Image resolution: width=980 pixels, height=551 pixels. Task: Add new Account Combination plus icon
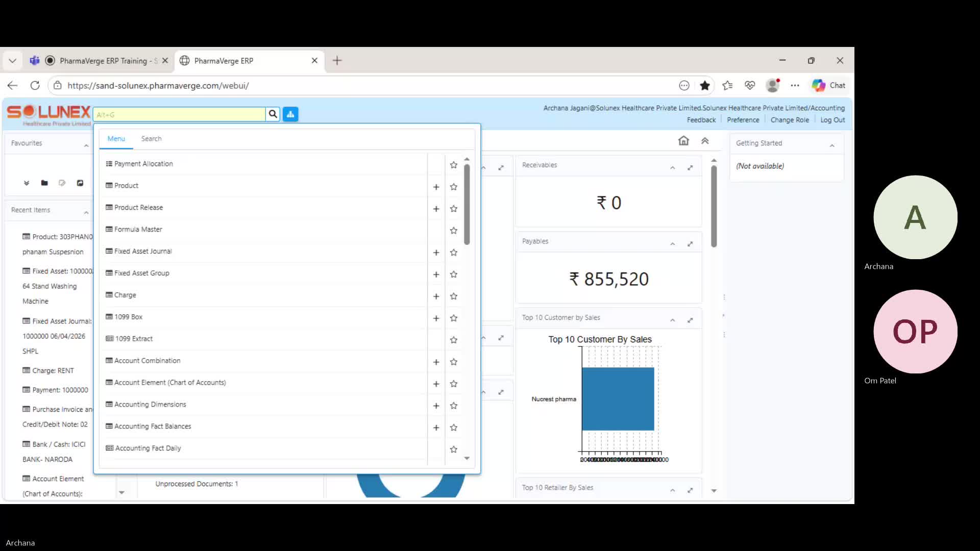[436, 362]
